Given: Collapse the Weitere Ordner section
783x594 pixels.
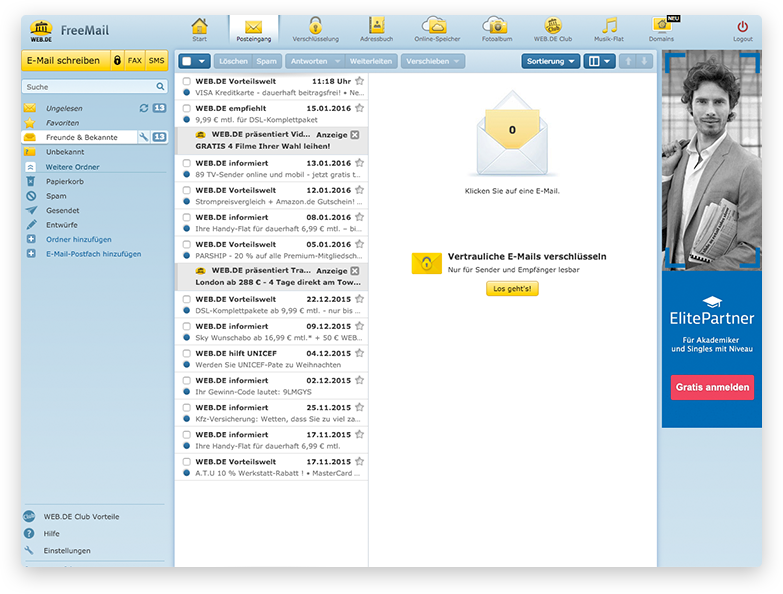Looking at the screenshot, I should pos(30,167).
